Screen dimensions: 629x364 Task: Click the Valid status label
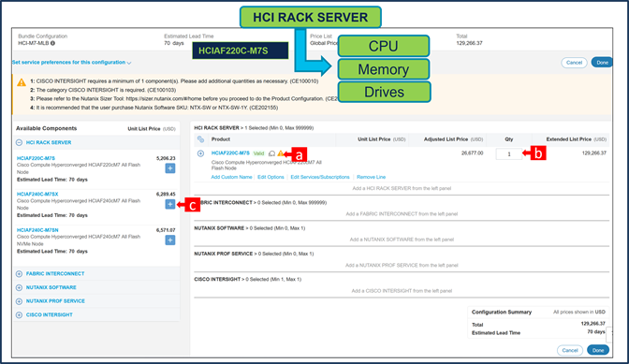click(258, 153)
